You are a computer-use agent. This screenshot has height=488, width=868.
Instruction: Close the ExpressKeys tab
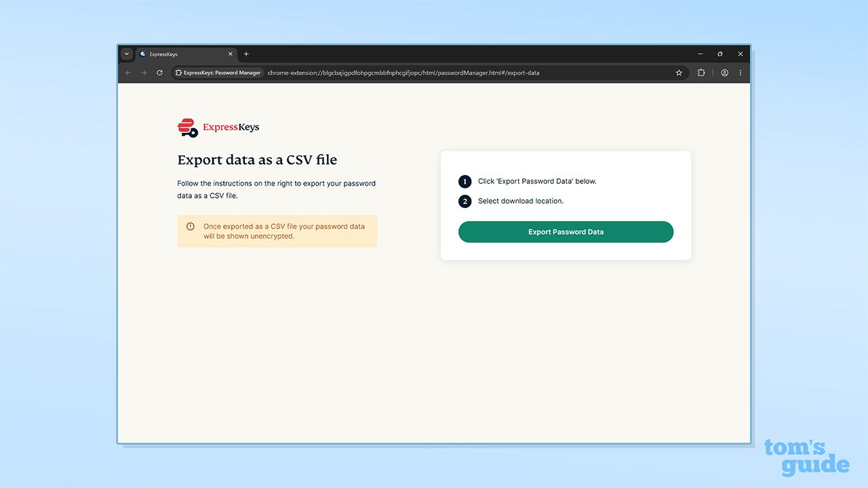click(x=231, y=54)
